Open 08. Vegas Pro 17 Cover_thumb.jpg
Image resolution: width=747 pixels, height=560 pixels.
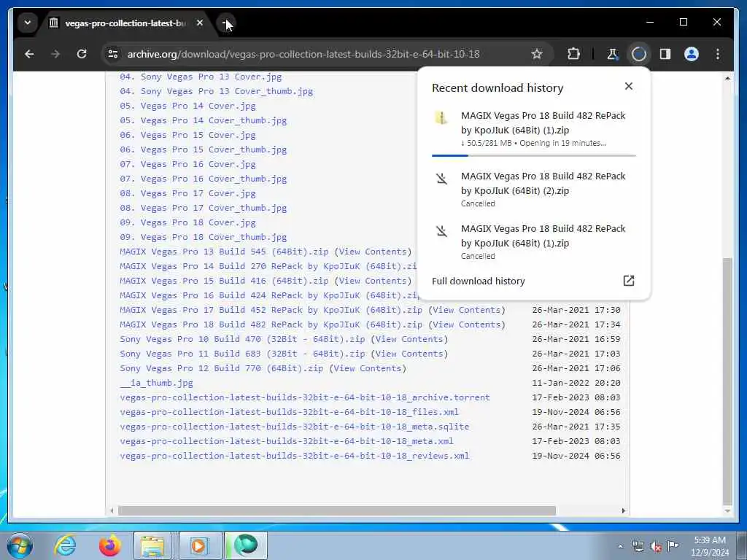click(204, 208)
